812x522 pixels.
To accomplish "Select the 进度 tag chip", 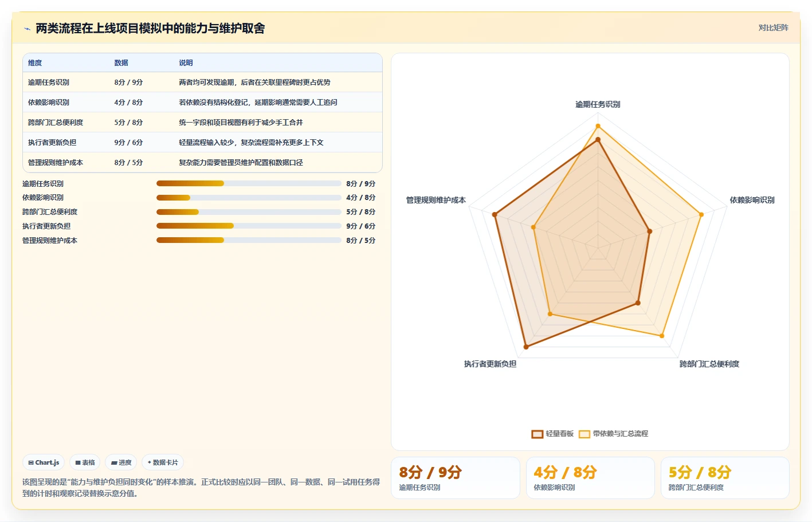I will [x=121, y=462].
